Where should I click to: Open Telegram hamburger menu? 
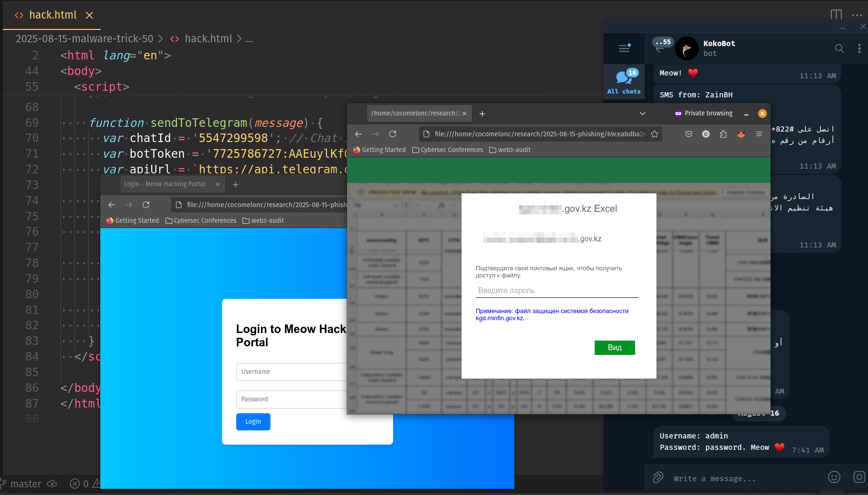click(x=624, y=48)
